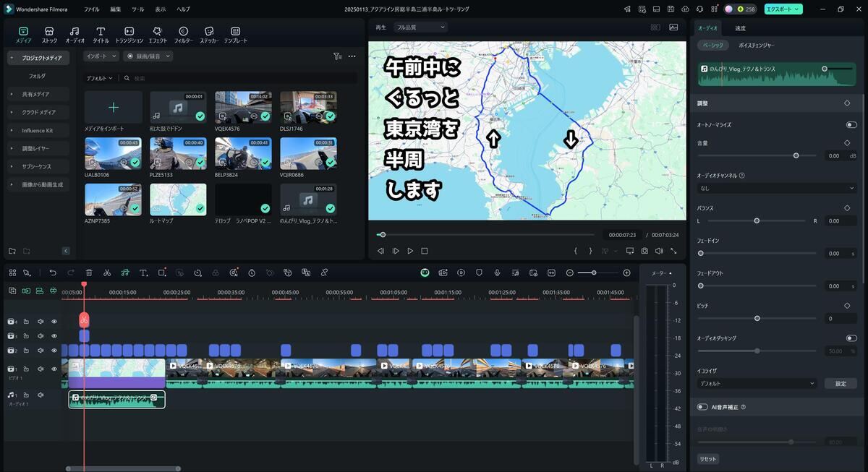
Task: Open the オーディオ audio library panel
Action: [x=75, y=35]
